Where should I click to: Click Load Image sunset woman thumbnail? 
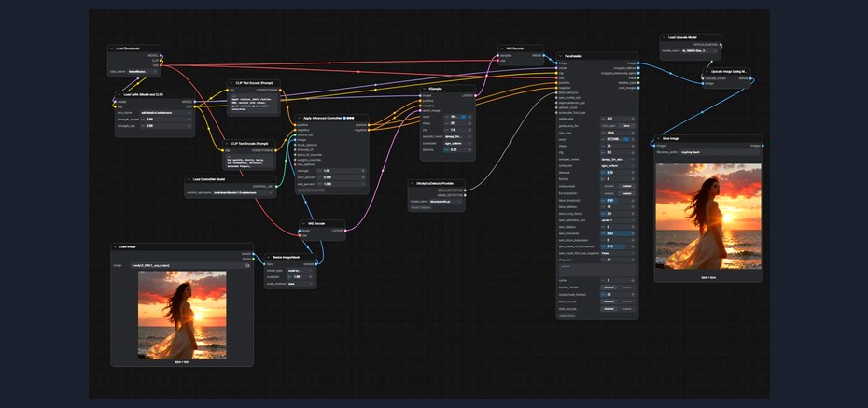pyautogui.click(x=182, y=315)
